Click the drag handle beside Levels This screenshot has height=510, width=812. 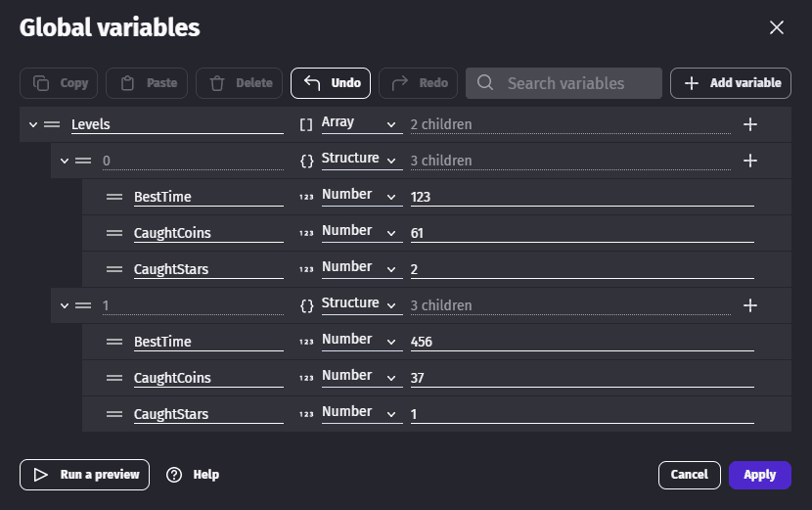[52, 124]
